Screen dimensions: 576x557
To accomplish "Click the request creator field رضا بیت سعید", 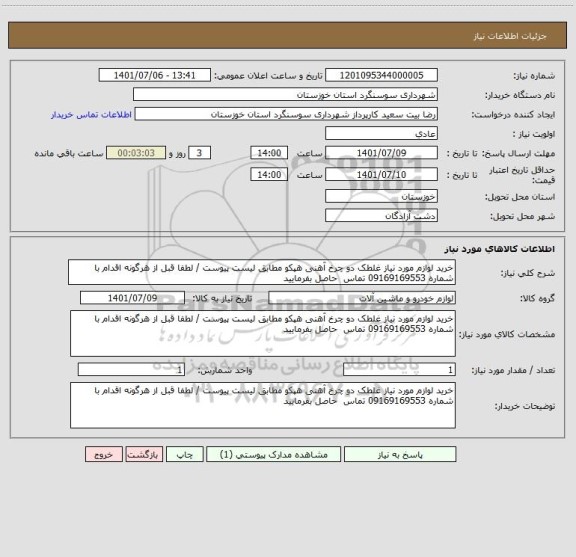I will click(286, 114).
